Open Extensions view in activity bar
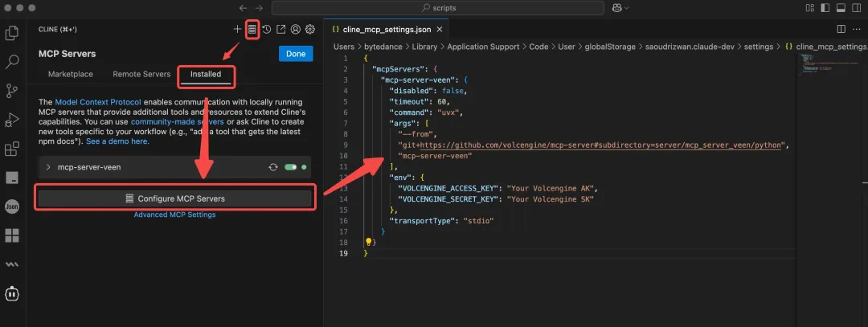868x327 pixels. pos(12,149)
